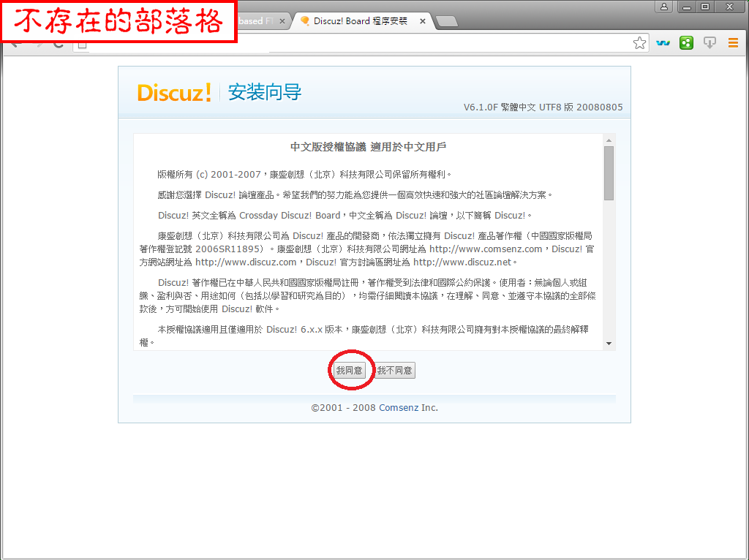Viewport: 749px width, 560px height.
Task: Click the 2006SR11895 registration number text
Action: click(229, 249)
